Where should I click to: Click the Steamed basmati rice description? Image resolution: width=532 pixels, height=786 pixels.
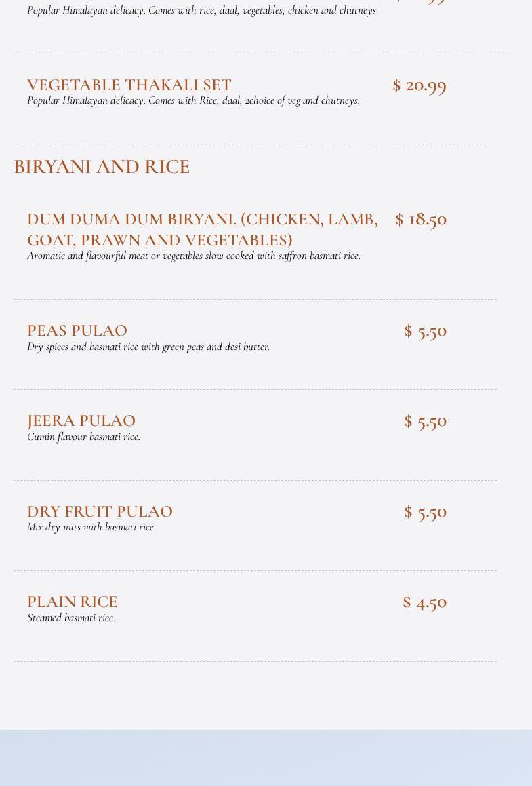click(x=71, y=618)
